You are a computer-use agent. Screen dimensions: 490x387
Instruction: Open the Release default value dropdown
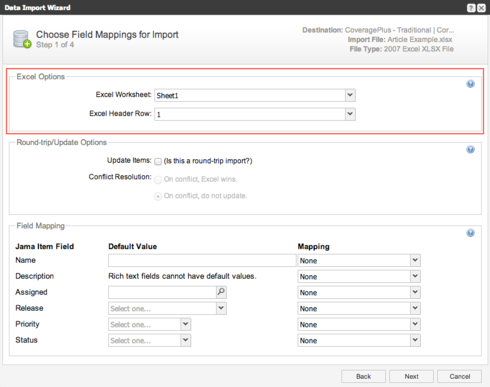(167, 308)
